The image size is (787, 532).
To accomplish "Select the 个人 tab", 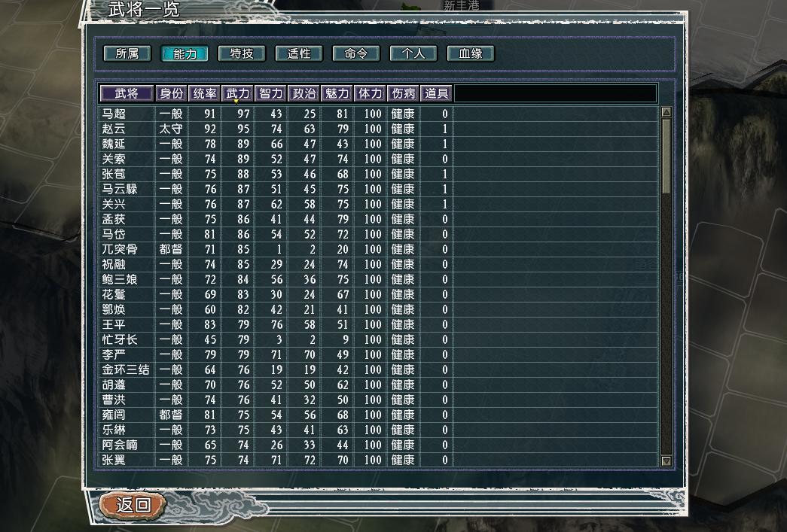I will [413, 53].
